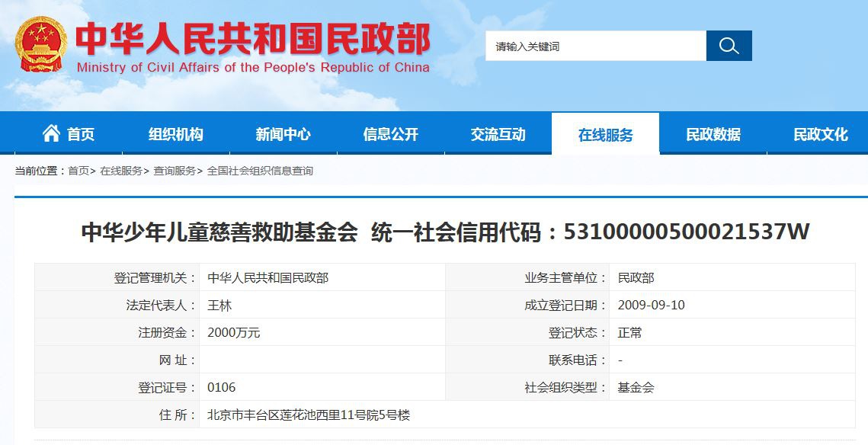Open the 新闻中心 navigation tab
This screenshot has height=445, width=868.
(283, 133)
